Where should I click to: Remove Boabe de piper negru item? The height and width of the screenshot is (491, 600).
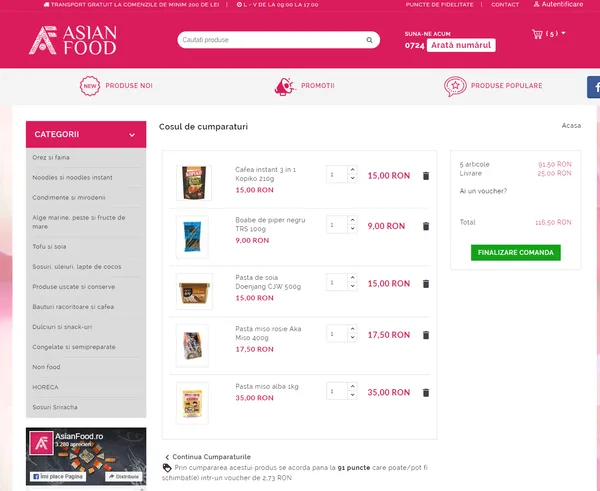point(426,226)
